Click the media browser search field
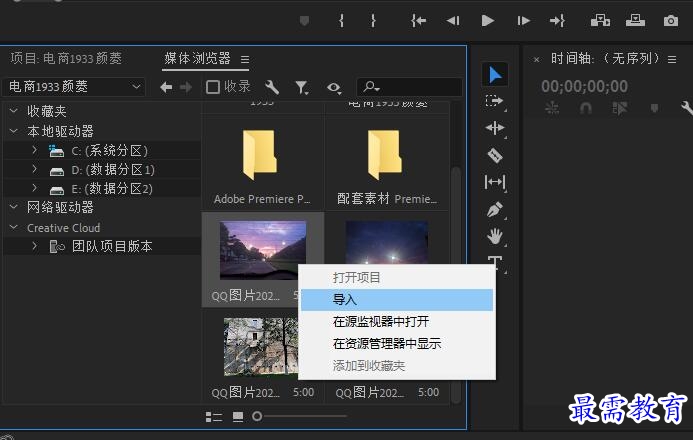693x440 pixels. 409,87
